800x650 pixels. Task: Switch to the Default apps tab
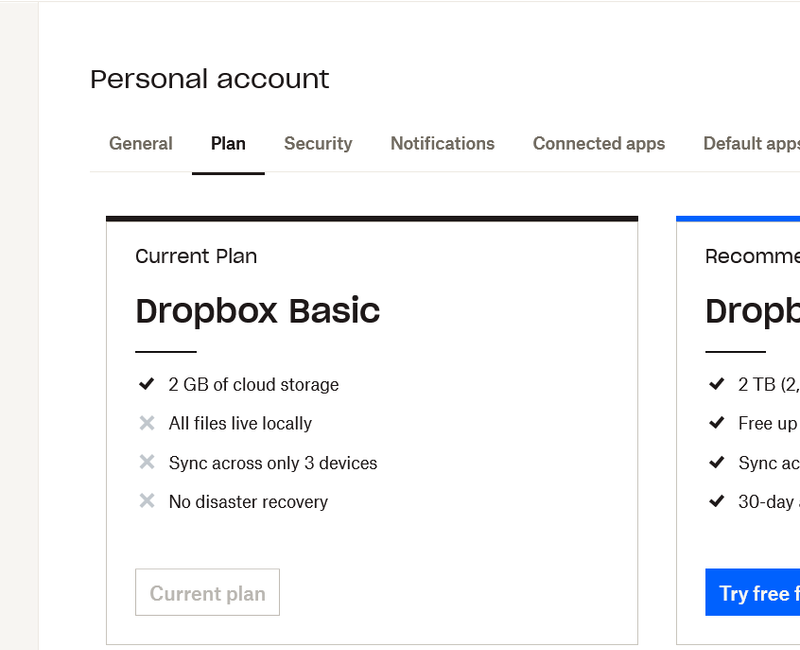[750, 143]
